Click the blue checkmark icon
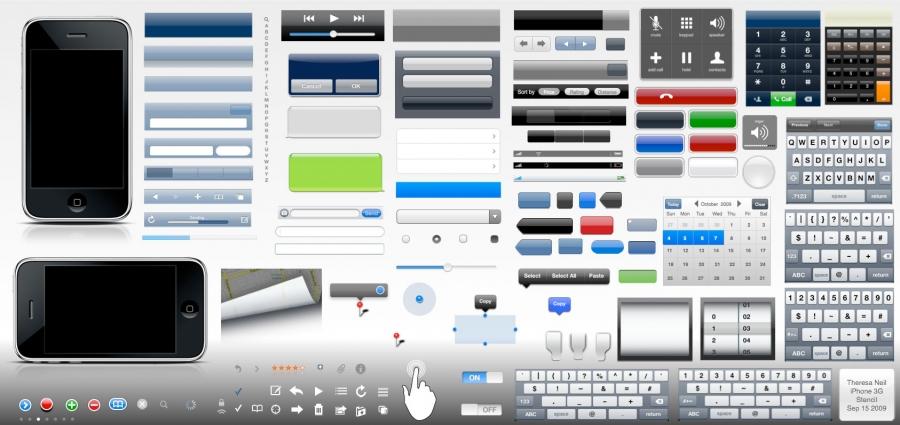 [238, 391]
